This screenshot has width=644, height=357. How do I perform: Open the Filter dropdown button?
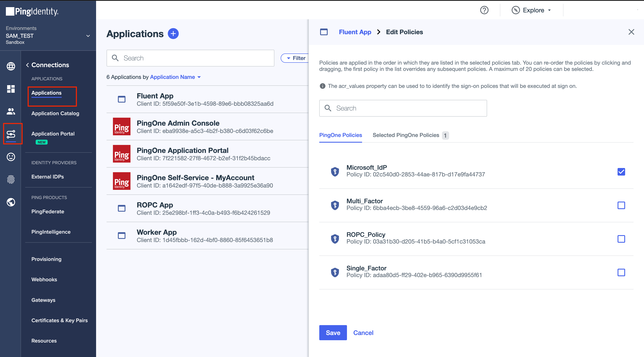coord(296,58)
